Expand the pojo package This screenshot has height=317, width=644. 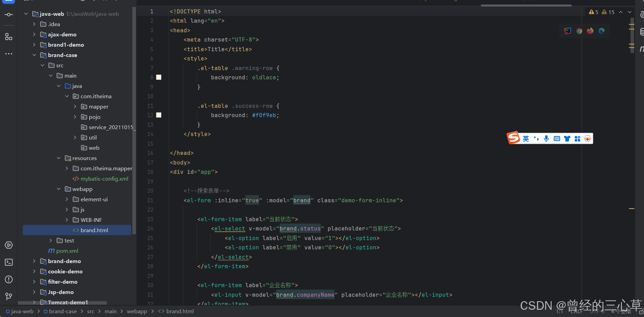pyautogui.click(x=75, y=117)
